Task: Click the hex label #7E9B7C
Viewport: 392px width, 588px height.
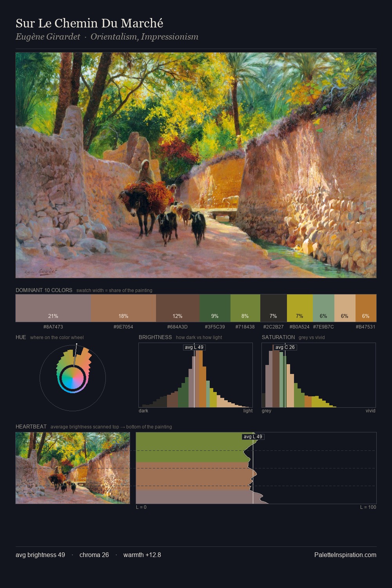Action: pos(323,327)
